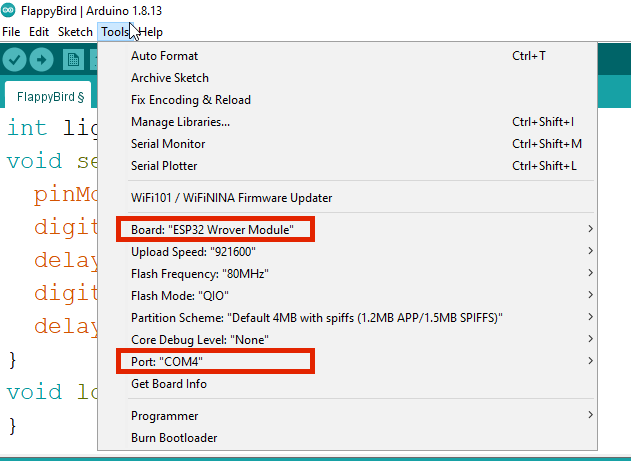631x461 pixels.
Task: Open the Programmer submenu
Action: [x=165, y=416]
